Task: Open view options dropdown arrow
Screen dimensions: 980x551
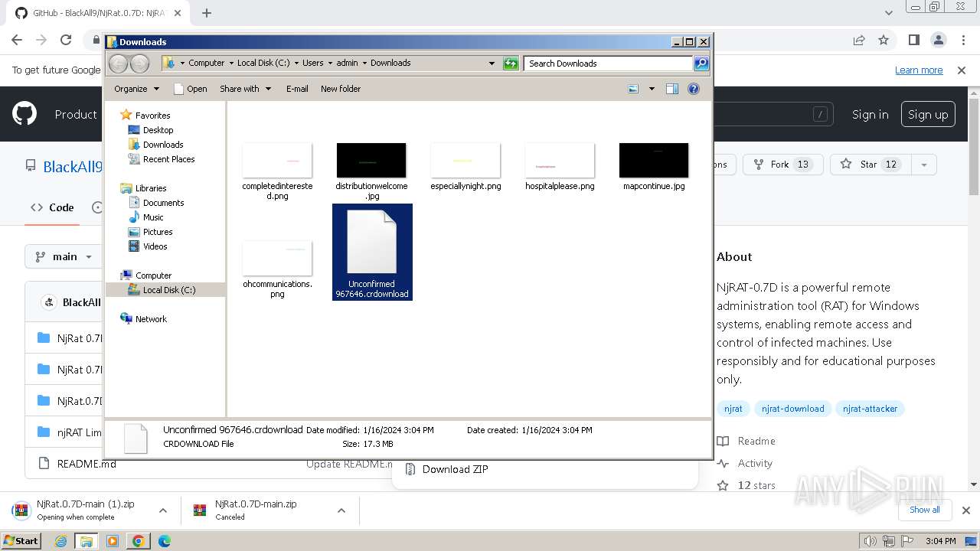Action: click(652, 89)
